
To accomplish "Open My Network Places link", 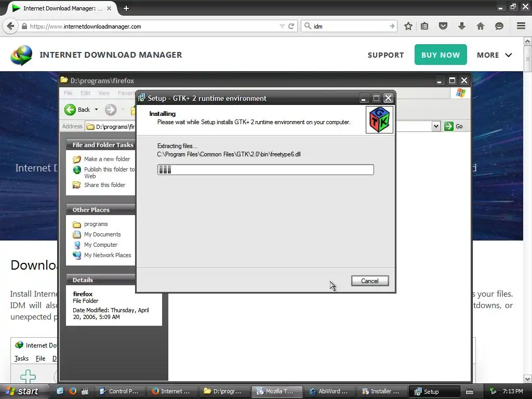I will click(108, 255).
